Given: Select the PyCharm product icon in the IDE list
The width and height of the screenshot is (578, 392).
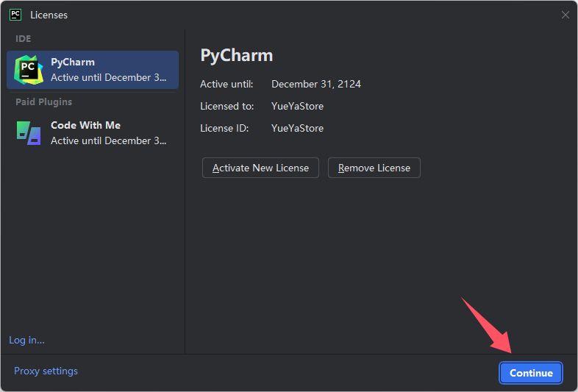Looking at the screenshot, I should [29, 70].
